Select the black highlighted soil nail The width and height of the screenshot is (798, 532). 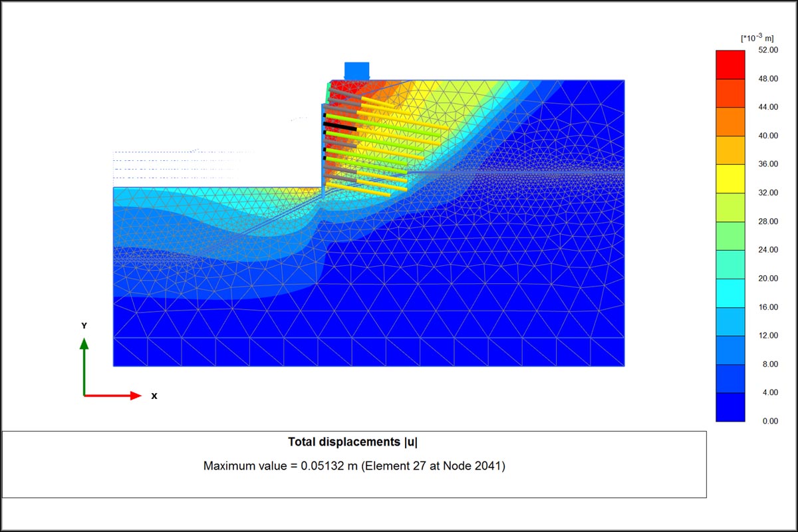tap(340, 126)
